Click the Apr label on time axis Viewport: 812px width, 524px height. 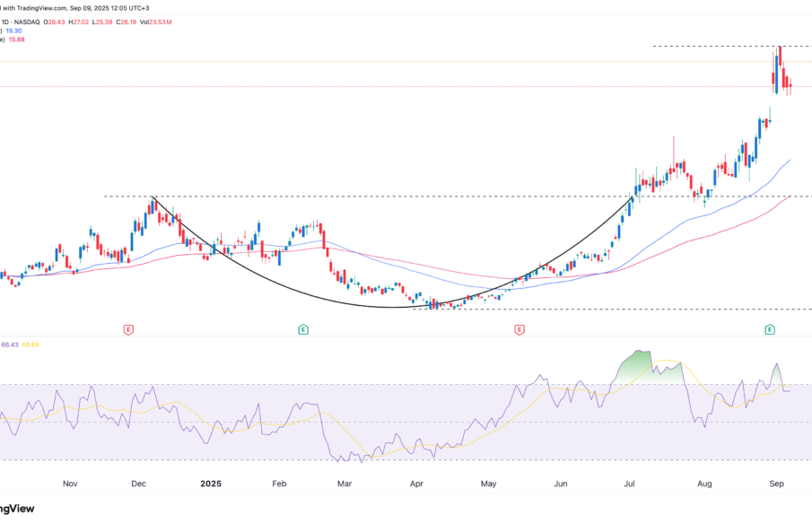tap(416, 484)
